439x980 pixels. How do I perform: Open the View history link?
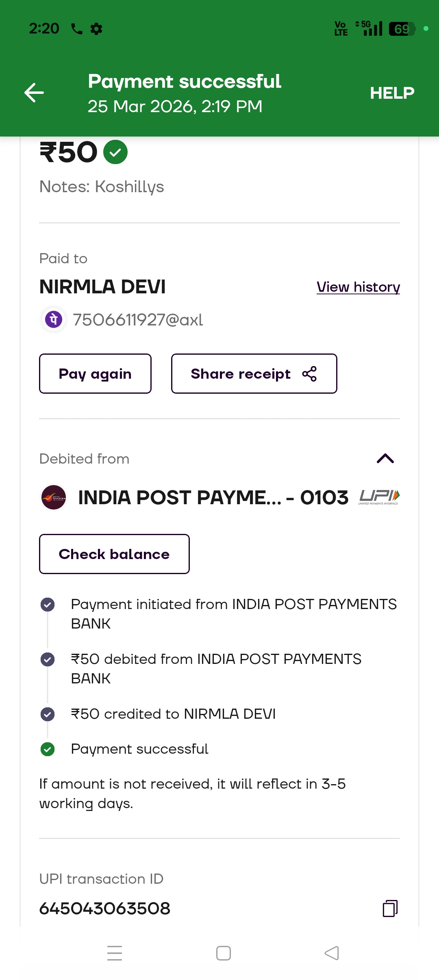pos(358,287)
